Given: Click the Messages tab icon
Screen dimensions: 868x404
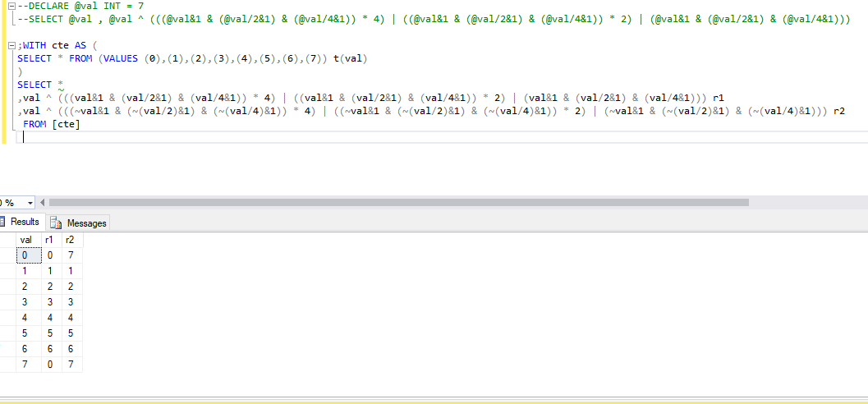Looking at the screenshot, I should coord(57,223).
